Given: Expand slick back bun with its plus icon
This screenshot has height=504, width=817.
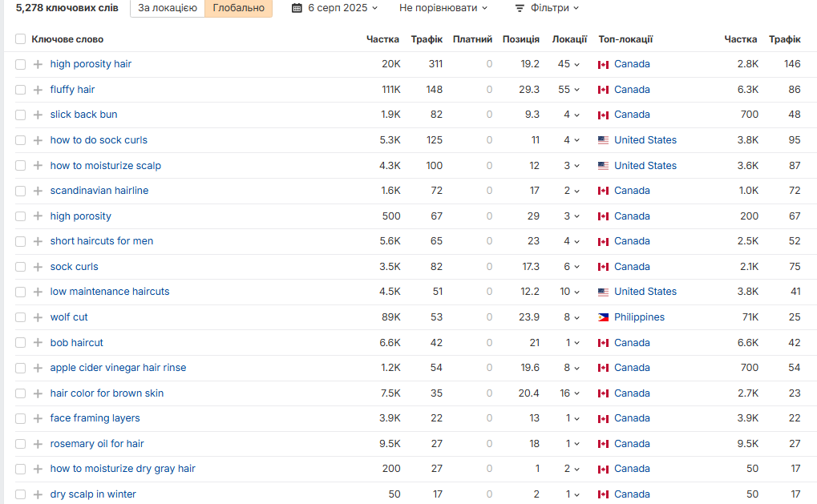Looking at the screenshot, I should [38, 115].
